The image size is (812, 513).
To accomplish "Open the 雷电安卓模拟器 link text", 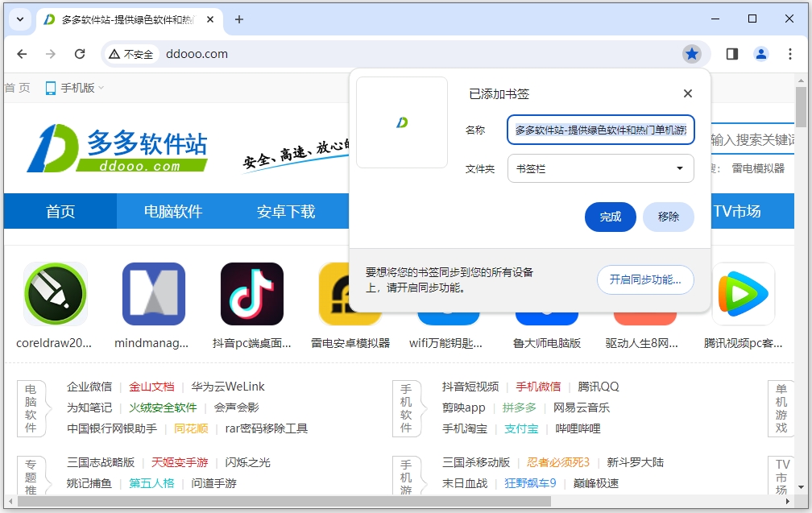I will point(350,343).
